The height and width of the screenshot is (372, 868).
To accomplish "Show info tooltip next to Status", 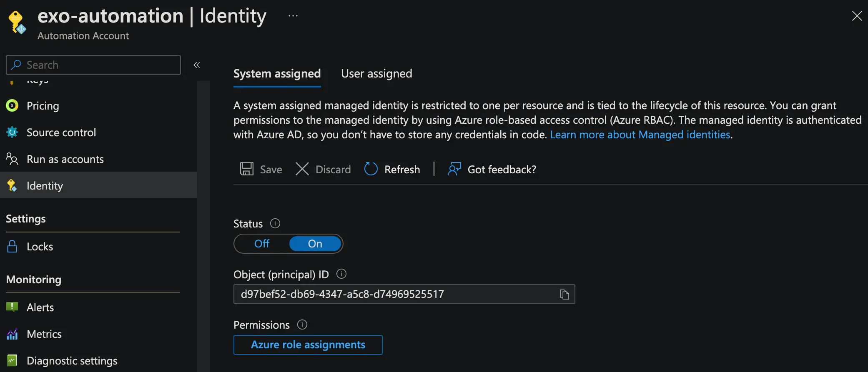I will click(x=275, y=224).
